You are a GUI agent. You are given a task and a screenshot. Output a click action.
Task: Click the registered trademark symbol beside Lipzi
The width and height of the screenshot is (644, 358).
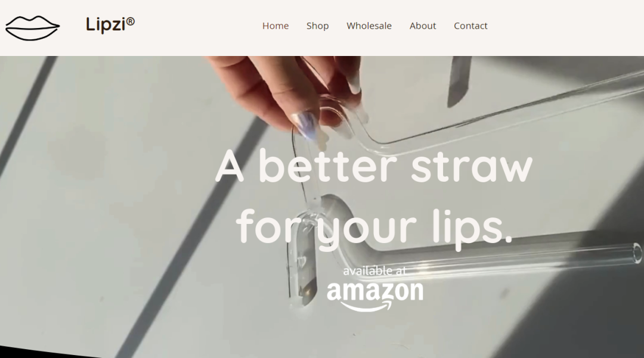[130, 21]
